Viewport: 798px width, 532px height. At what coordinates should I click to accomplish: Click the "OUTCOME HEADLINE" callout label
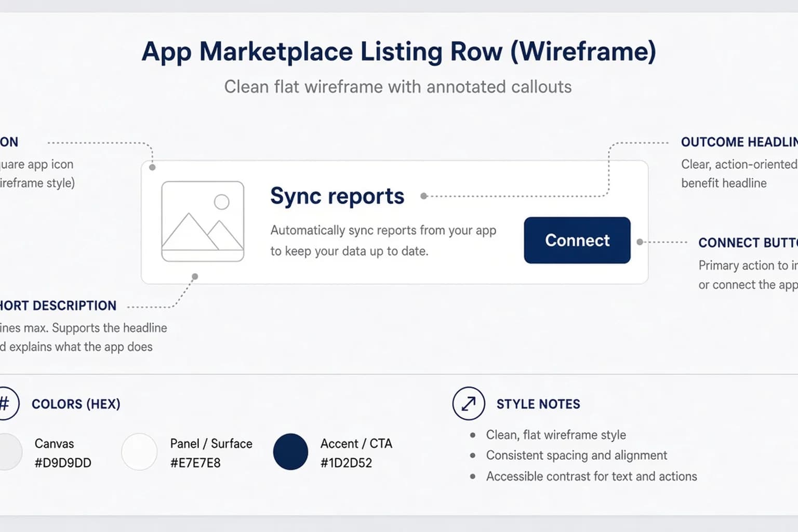739,142
